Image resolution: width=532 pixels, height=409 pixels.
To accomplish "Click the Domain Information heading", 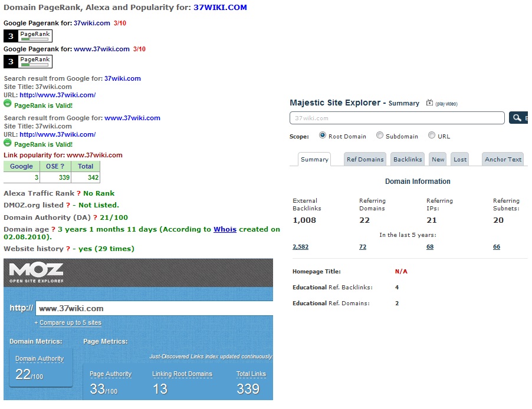I will pyautogui.click(x=418, y=182).
